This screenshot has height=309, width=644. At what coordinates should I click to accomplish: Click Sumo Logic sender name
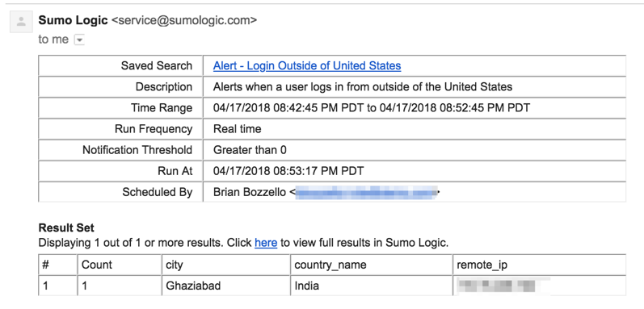pyautogui.click(x=73, y=20)
